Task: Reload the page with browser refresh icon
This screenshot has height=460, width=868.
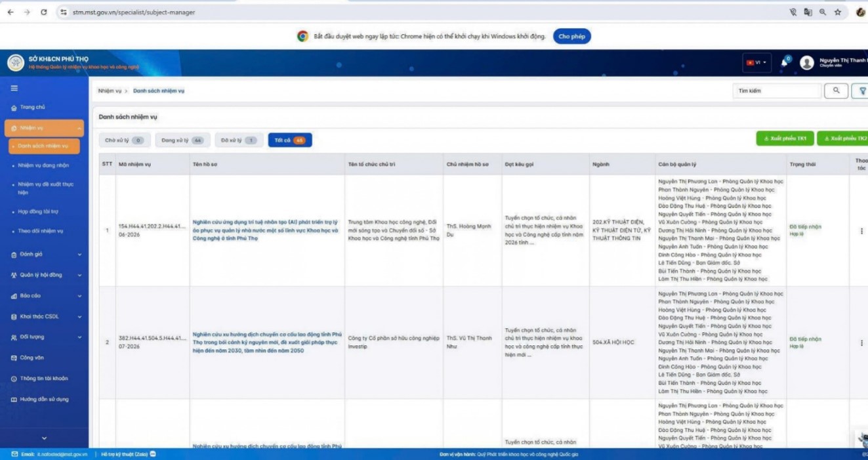Action: point(44,12)
